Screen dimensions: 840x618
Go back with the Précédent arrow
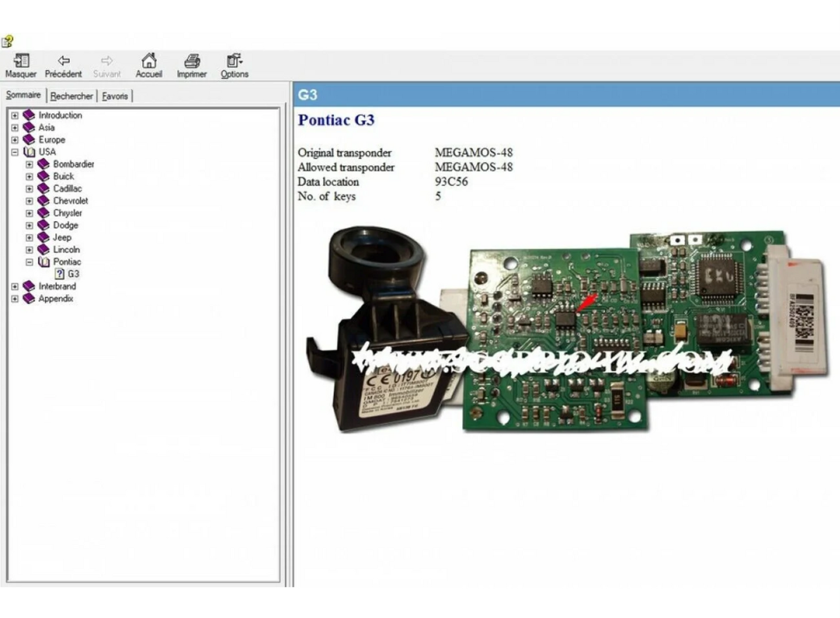[63, 61]
